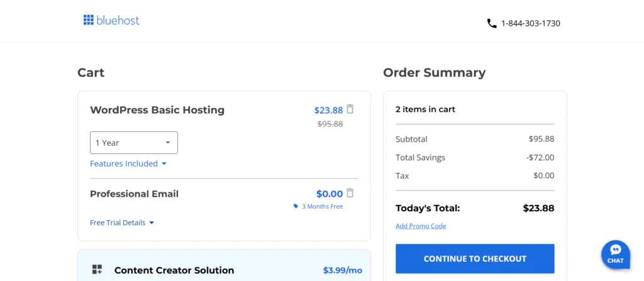
Task: Click the $23.88 hosting price
Action: (328, 110)
